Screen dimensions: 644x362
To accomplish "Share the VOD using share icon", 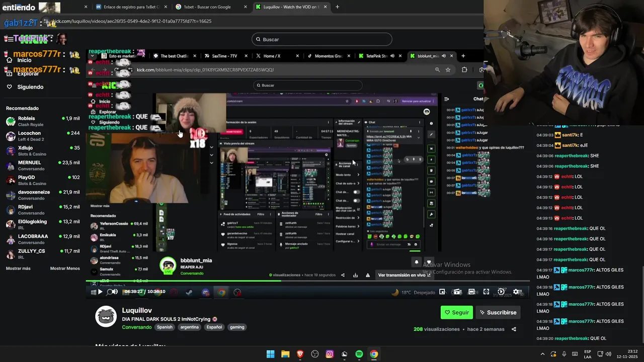I will coord(514,329).
